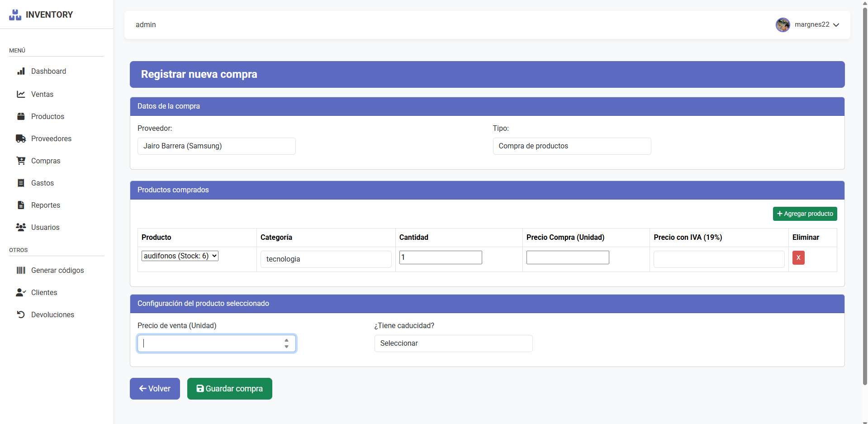
Task: Click the Devoluciones undo arrow icon
Action: [21, 314]
